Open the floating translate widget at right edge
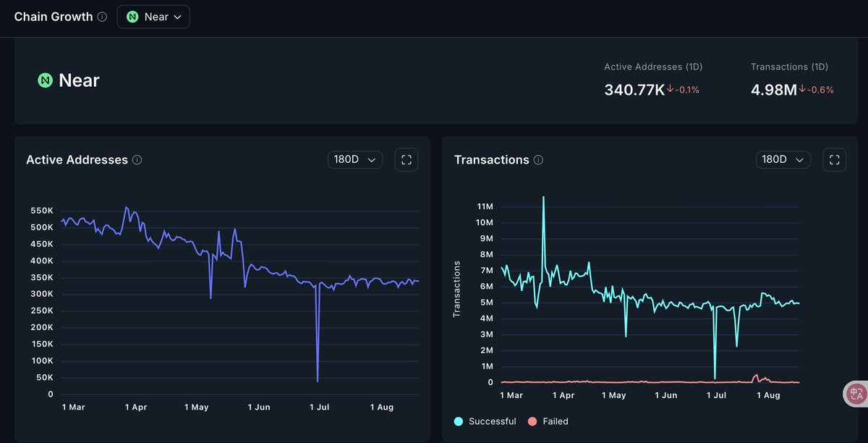This screenshot has width=868, height=443. tap(856, 394)
